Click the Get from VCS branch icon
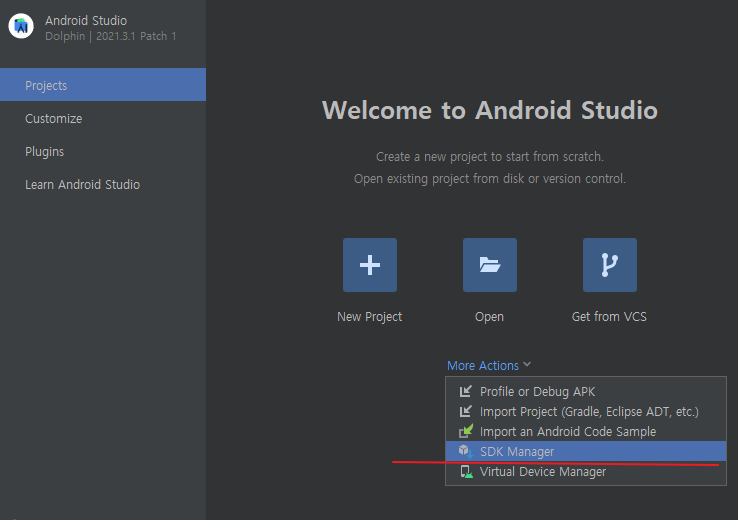Screen dimensions: 738x520 (x=610, y=265)
